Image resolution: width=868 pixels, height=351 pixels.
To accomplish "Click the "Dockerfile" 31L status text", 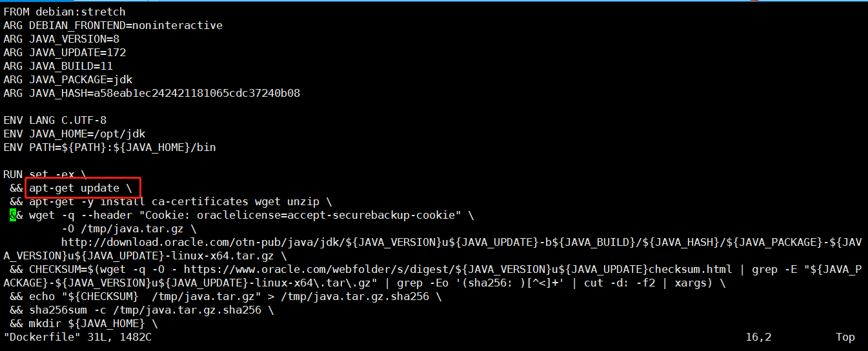I will [77, 337].
